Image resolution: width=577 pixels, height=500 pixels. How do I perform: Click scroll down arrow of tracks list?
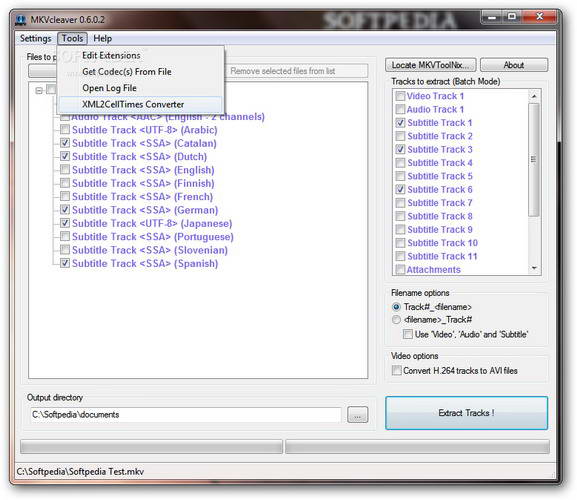(534, 268)
